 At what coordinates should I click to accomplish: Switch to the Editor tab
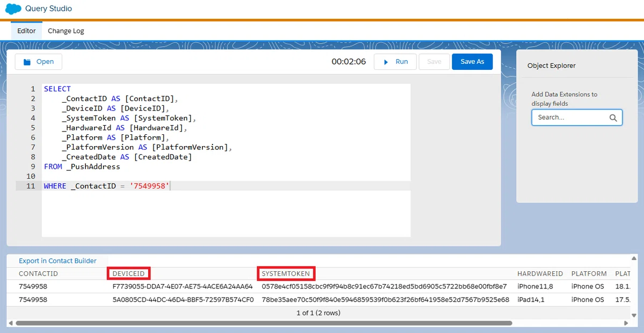click(26, 31)
